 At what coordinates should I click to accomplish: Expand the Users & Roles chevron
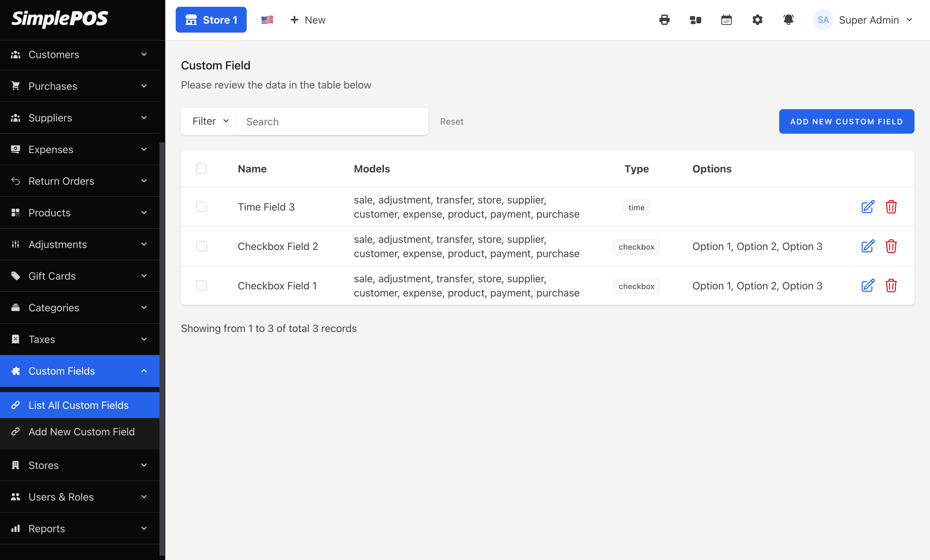coord(144,497)
